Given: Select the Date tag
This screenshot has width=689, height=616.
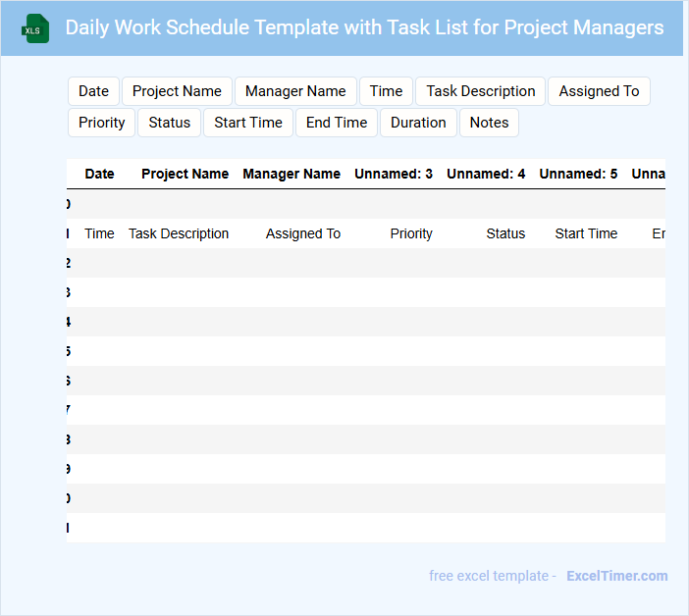Looking at the screenshot, I should point(93,91).
